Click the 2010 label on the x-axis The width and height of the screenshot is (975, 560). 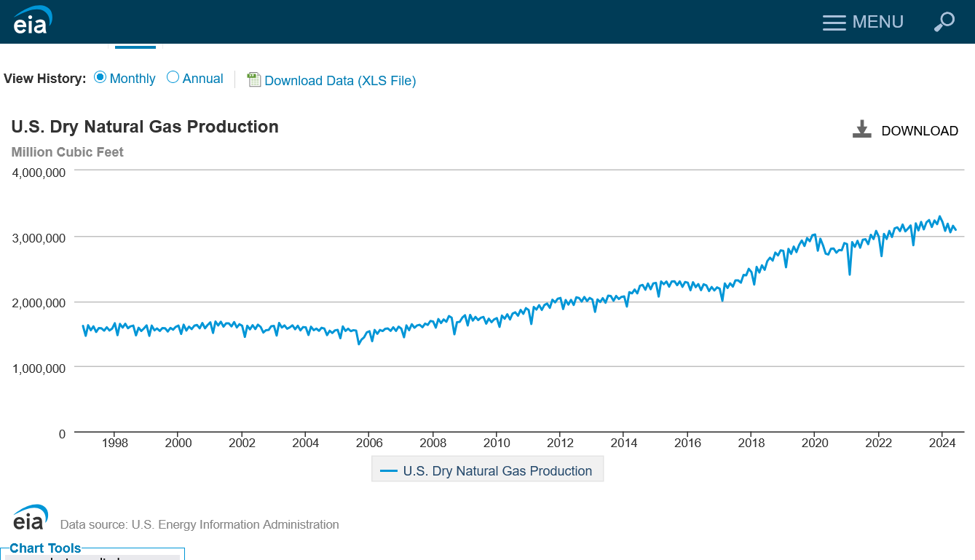(x=497, y=443)
